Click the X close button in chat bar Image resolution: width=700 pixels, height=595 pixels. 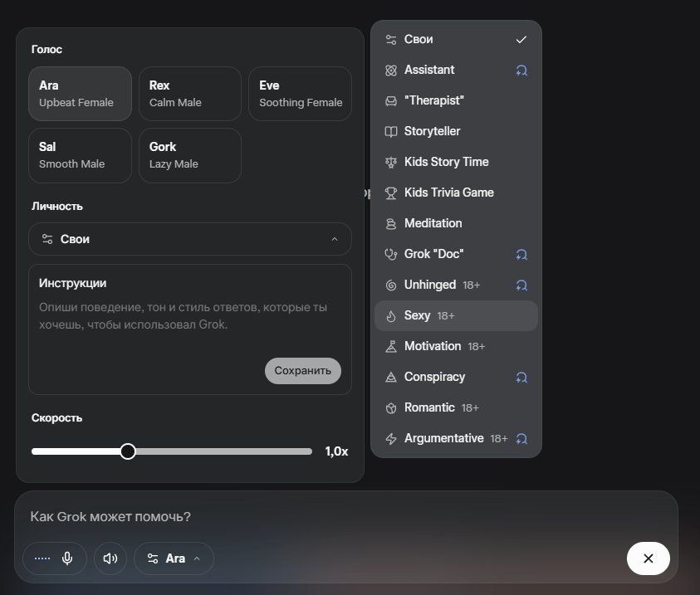click(x=649, y=558)
